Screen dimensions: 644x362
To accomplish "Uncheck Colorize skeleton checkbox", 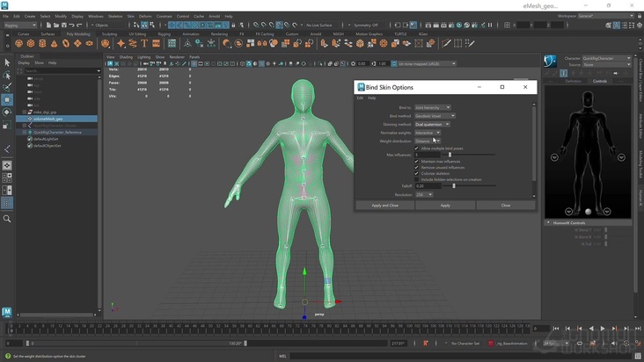I will tap(416, 173).
